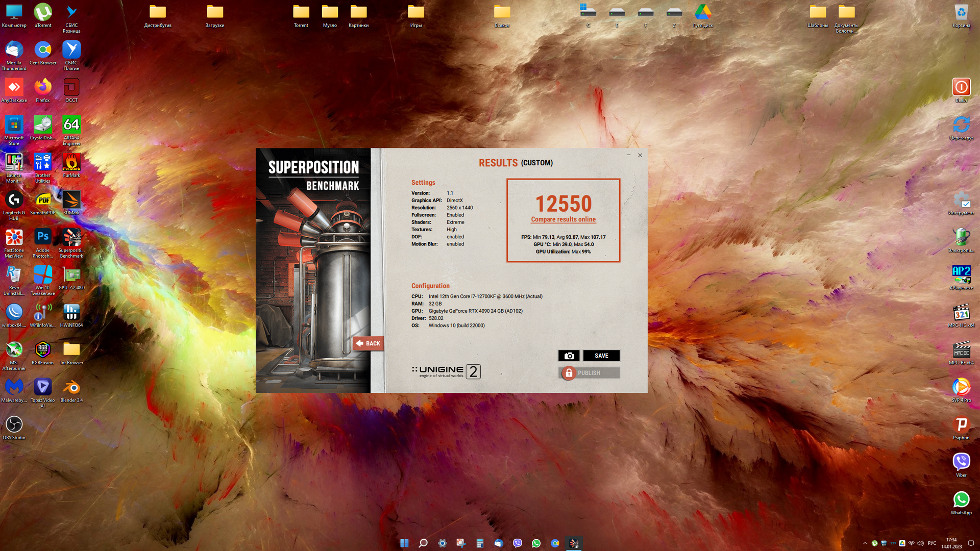Expand the hidden system tray icons chevron
This screenshot has width=980, height=551.
pos(865,543)
